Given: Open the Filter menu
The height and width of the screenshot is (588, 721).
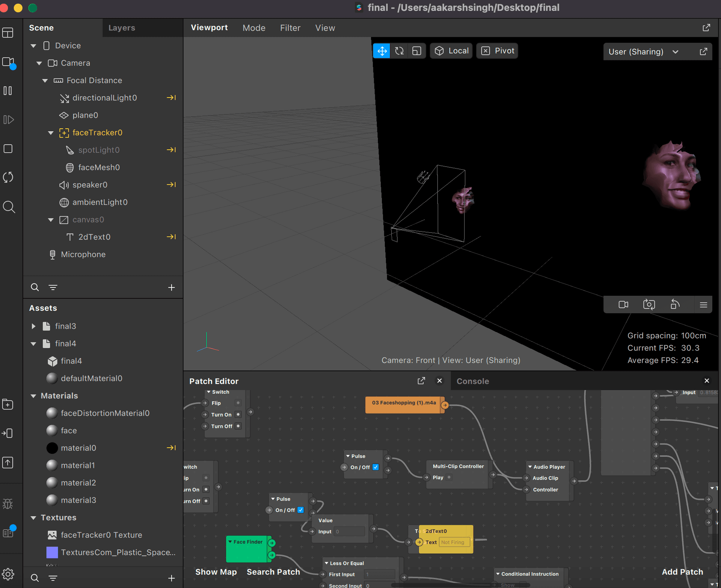Looking at the screenshot, I should [x=290, y=28].
